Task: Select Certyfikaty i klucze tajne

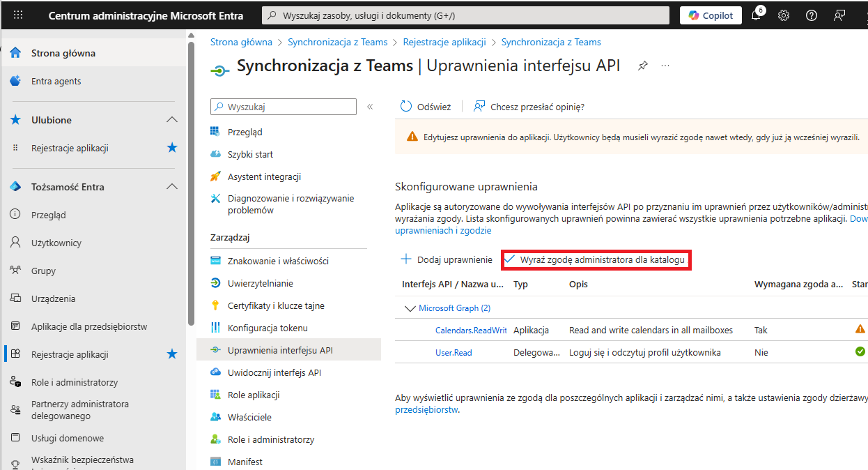Action: pyautogui.click(x=276, y=305)
